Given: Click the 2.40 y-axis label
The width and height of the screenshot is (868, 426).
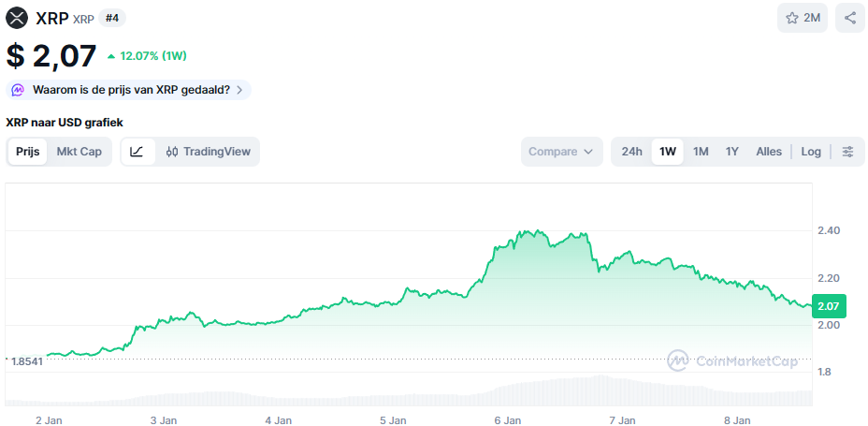Looking at the screenshot, I should pos(829,230).
